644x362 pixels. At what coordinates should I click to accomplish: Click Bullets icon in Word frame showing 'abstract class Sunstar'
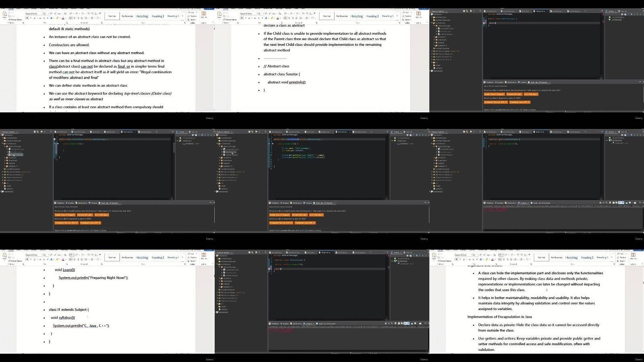click(x=285, y=13)
